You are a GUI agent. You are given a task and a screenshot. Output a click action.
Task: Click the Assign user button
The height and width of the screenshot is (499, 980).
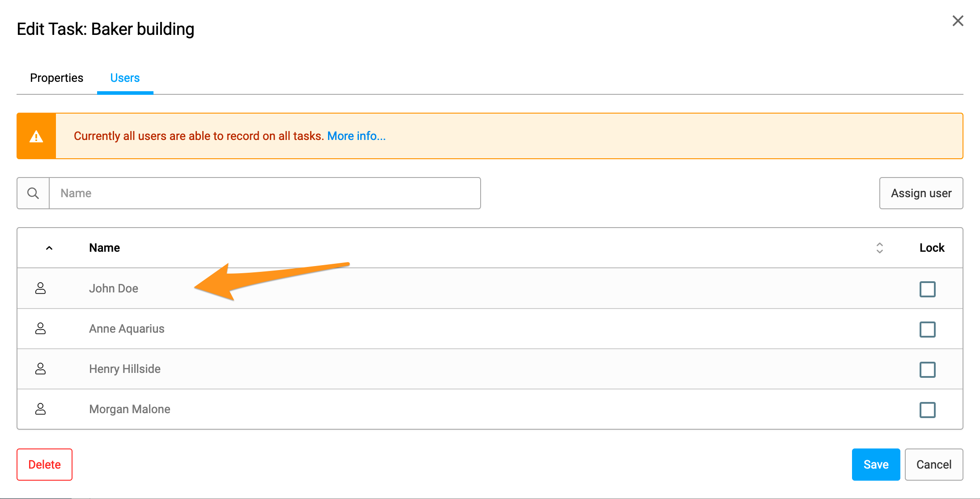pos(921,193)
